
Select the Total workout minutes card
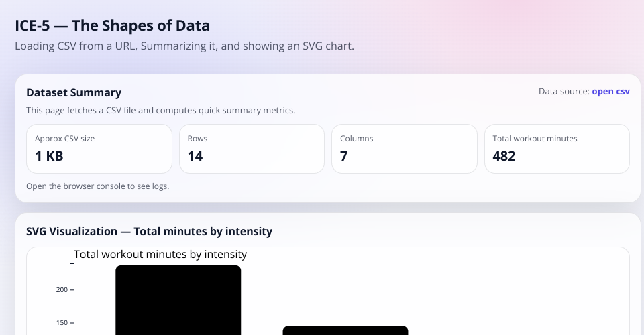[557, 148]
